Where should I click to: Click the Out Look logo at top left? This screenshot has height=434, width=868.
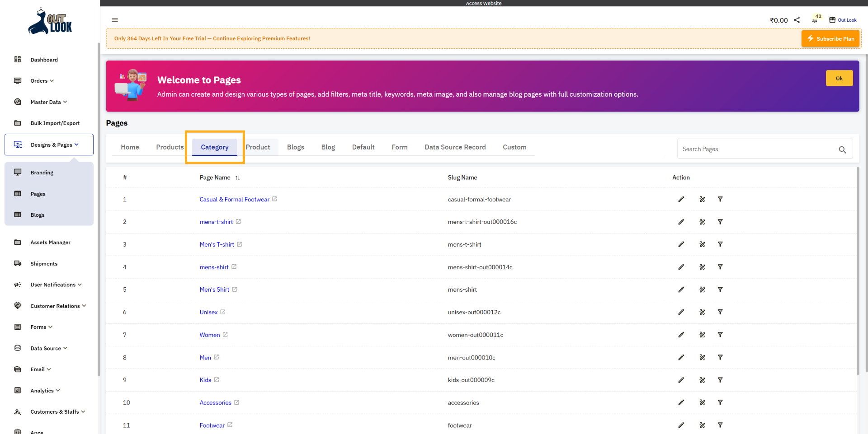click(x=50, y=21)
